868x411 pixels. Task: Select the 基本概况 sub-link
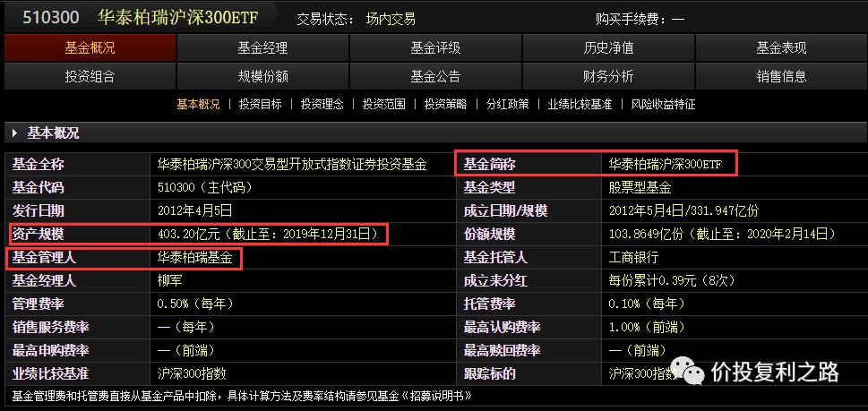click(x=198, y=104)
